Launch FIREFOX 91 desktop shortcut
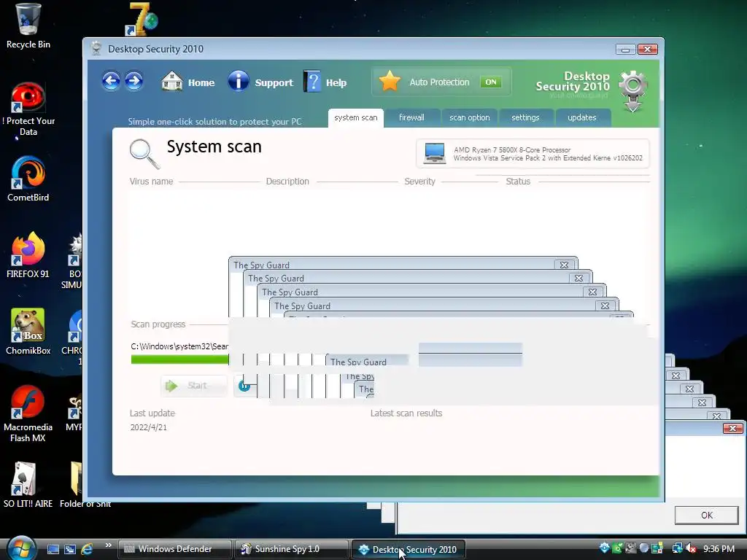Screen dimensions: 747x560 [x=28, y=255]
